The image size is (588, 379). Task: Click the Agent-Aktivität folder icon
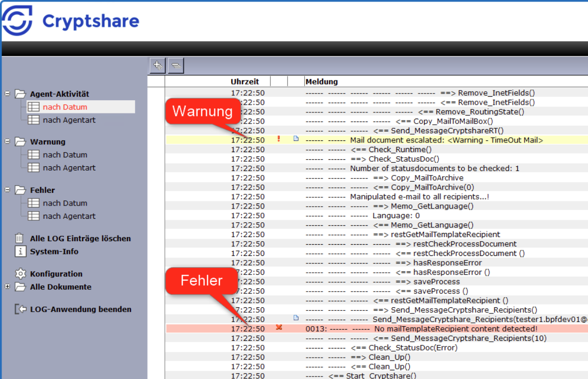pos(20,94)
